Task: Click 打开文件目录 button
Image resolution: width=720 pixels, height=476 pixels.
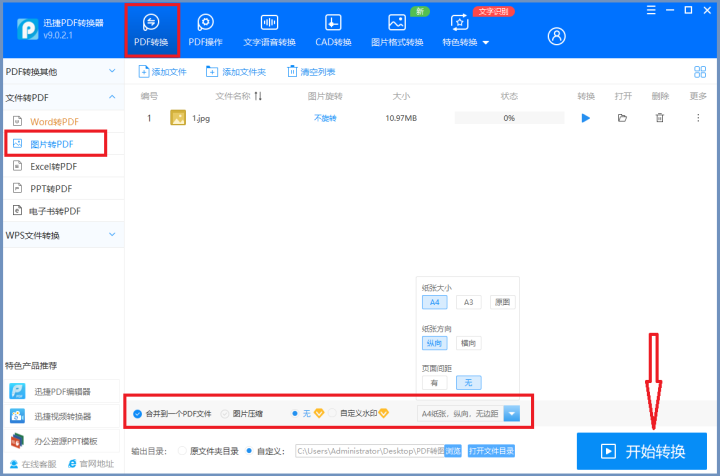Action: (491, 451)
